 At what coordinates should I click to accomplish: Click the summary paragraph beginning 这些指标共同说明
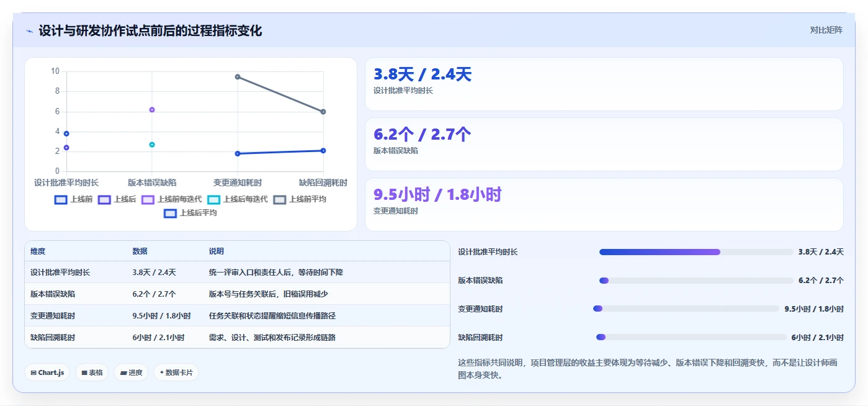[650, 369]
